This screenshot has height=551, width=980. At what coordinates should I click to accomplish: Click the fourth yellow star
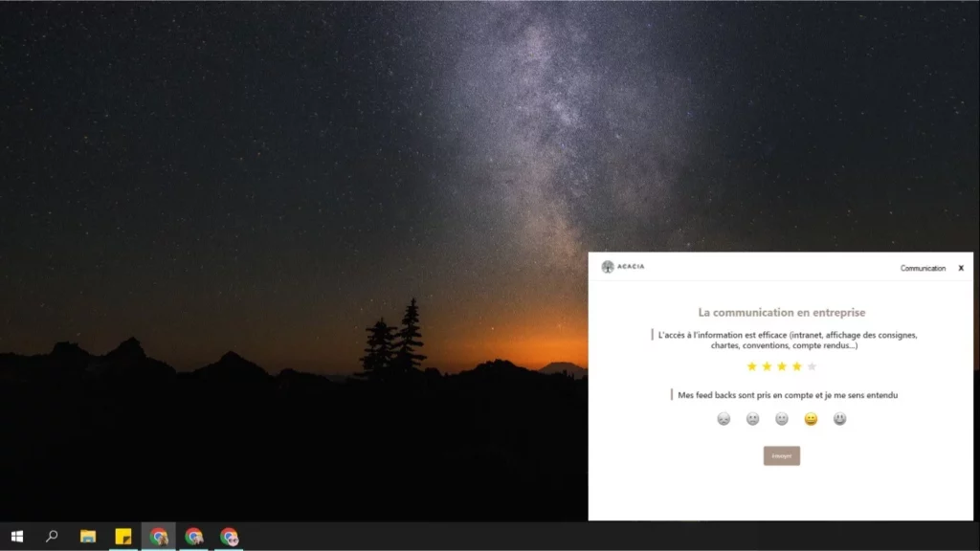pyautogui.click(x=796, y=366)
